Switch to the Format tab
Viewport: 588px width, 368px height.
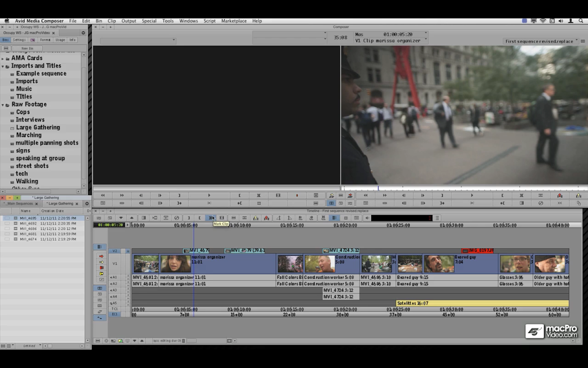coord(45,40)
